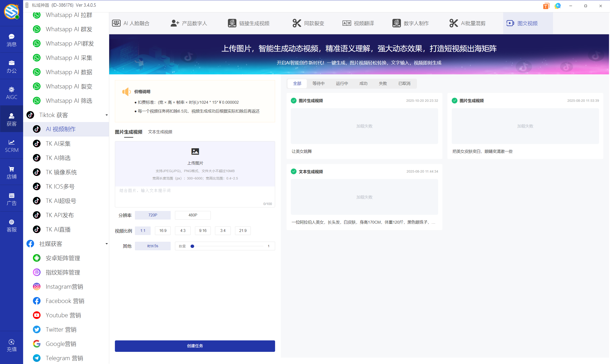Collapse the Tiktok 获客 tree group
This screenshot has height=364, width=610.
click(107, 115)
